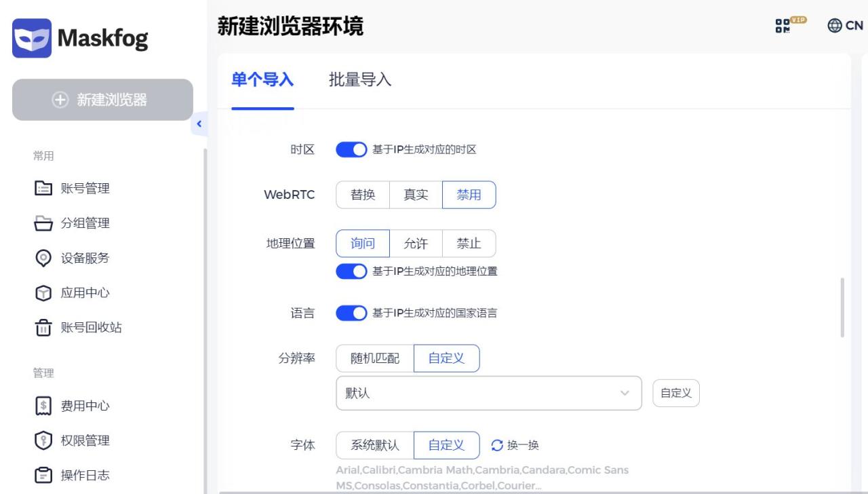Click 换一换 to shuffle fonts
The height and width of the screenshot is (494, 868).
click(515, 445)
